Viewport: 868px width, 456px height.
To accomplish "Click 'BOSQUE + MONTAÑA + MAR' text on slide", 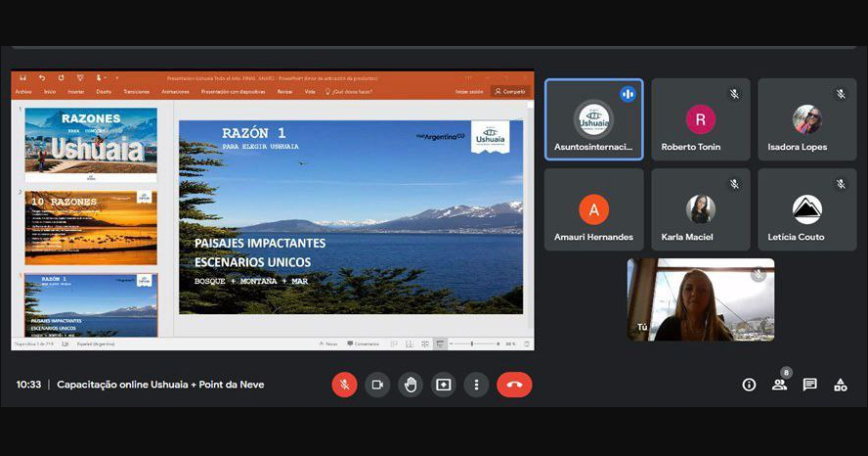I will (251, 281).
